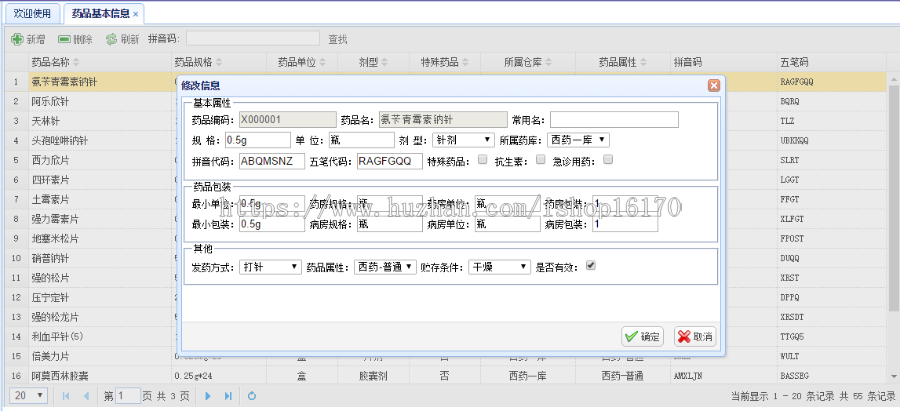The image size is (900, 411).
Task: Toggle the 特殊药品 checkbox
Action: tap(483, 160)
